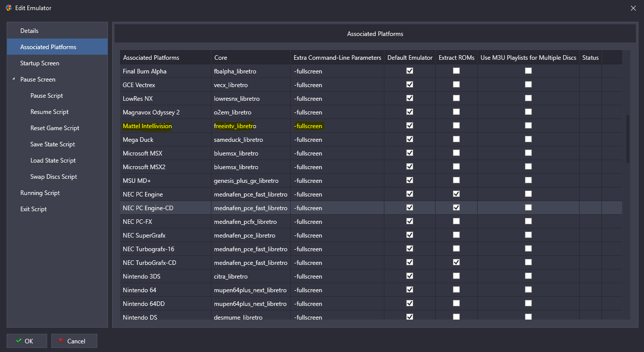Select the Mattel Intellivision platform cell
The image size is (644, 352).
coord(166,126)
